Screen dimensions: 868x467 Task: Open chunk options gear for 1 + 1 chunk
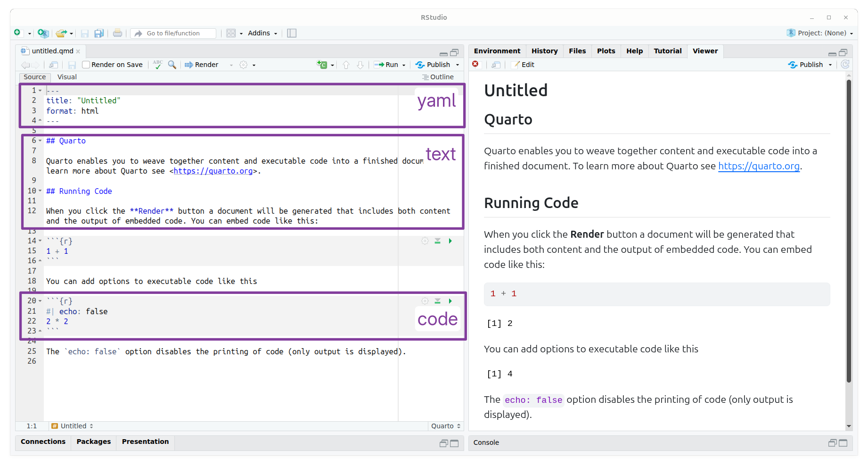click(x=425, y=241)
